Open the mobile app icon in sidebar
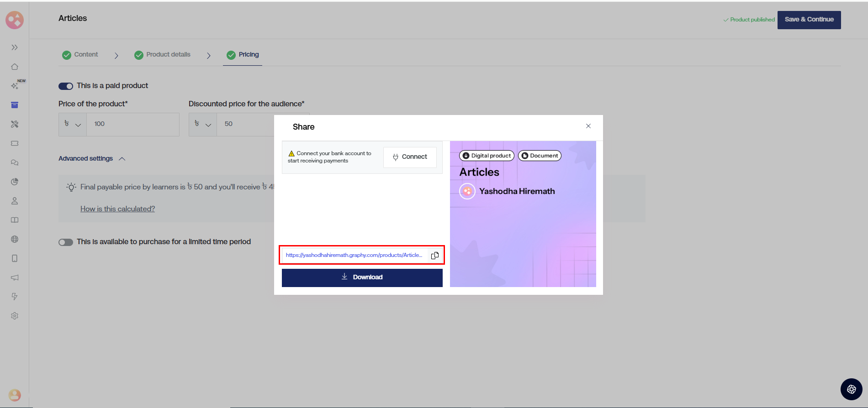Viewport: 868px width, 408px height. (15, 258)
